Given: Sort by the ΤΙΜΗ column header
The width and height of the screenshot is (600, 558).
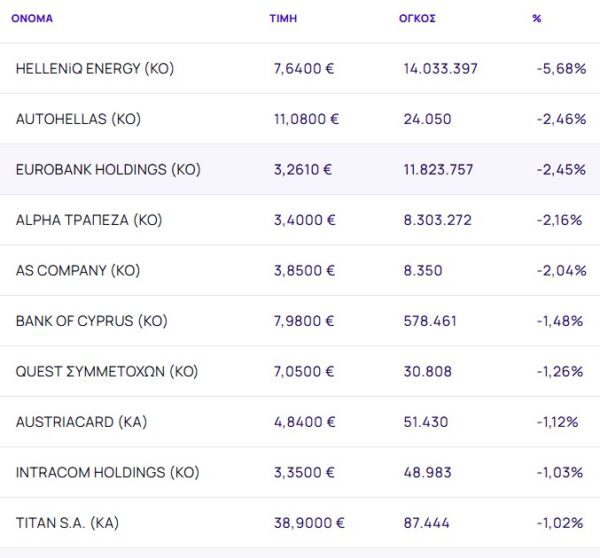Looking at the screenshot, I should (283, 19).
